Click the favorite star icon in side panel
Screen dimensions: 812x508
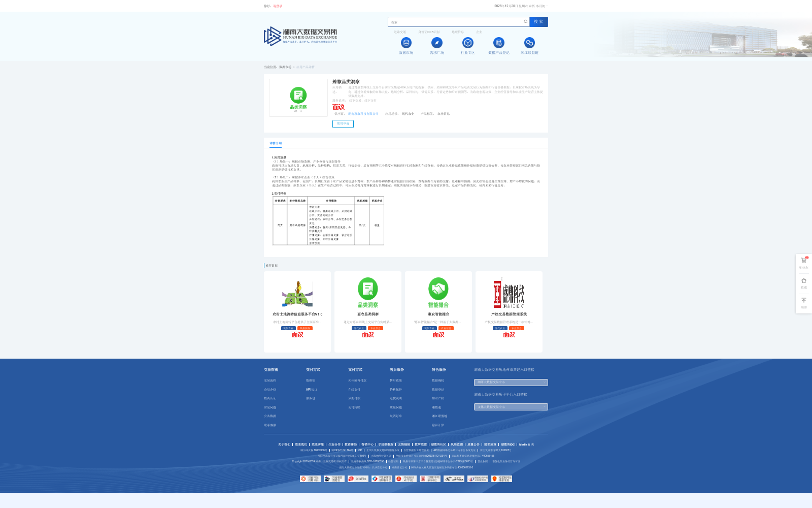(x=804, y=280)
